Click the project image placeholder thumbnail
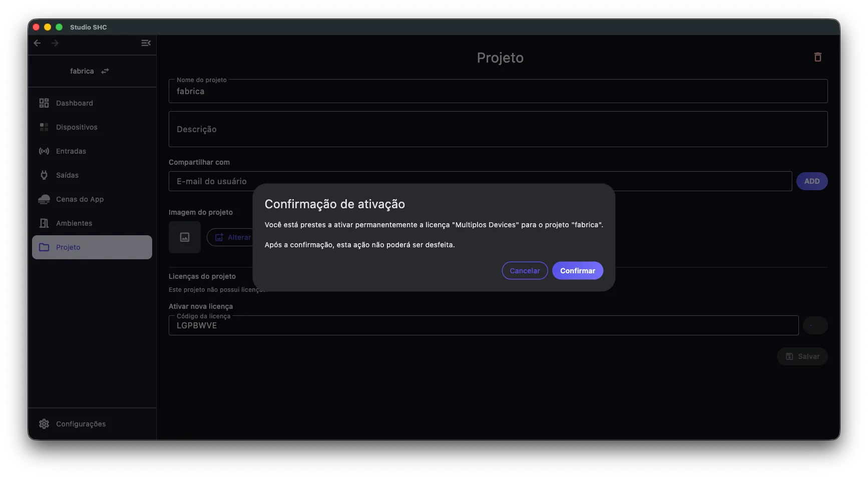868x477 pixels. (185, 237)
